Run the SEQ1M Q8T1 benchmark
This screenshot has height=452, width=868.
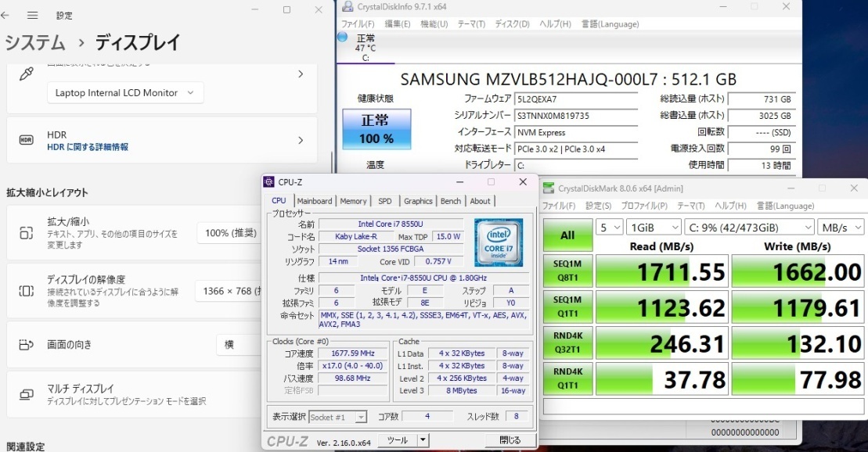click(x=567, y=271)
